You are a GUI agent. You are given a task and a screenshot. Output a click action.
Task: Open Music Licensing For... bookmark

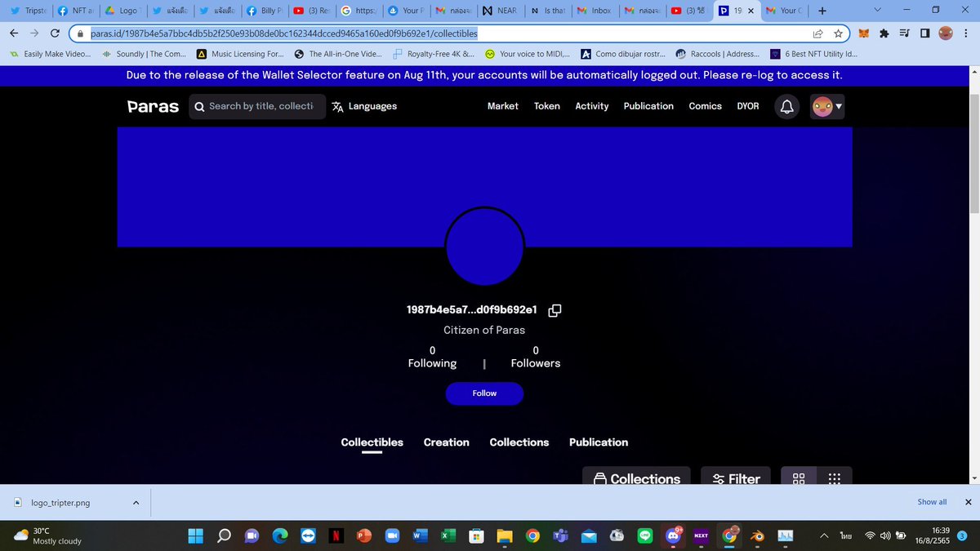click(x=240, y=54)
